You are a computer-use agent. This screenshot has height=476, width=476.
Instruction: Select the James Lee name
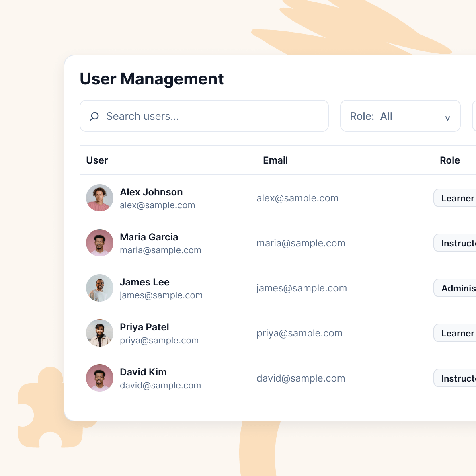click(145, 282)
